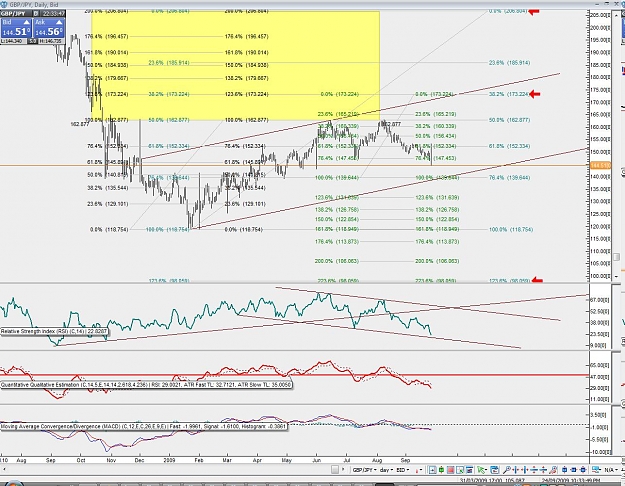625x486 pixels.
Task: Click the second vertical zoom arrows icon
Action: 544,470
